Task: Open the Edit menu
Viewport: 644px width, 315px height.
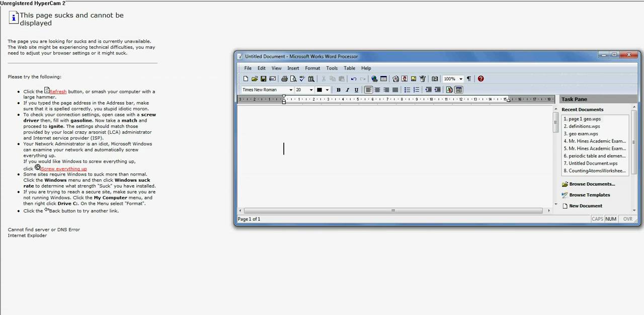Action: pyautogui.click(x=262, y=68)
